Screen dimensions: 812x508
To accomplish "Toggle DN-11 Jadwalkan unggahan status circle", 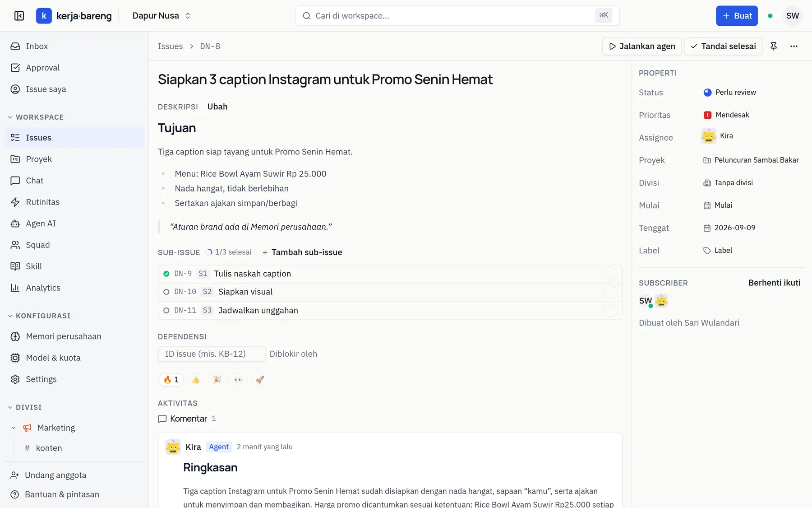I will coord(166,311).
